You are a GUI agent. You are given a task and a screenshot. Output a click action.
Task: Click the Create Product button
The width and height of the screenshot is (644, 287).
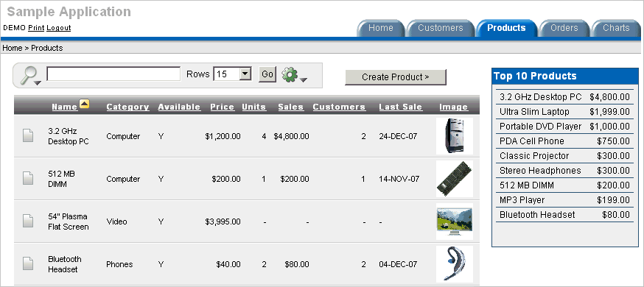(396, 77)
